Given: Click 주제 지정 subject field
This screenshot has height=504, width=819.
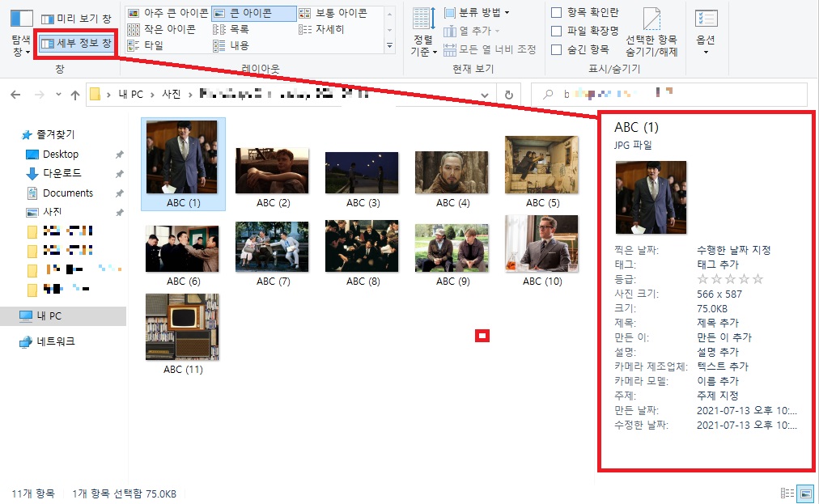Looking at the screenshot, I should [x=718, y=396].
